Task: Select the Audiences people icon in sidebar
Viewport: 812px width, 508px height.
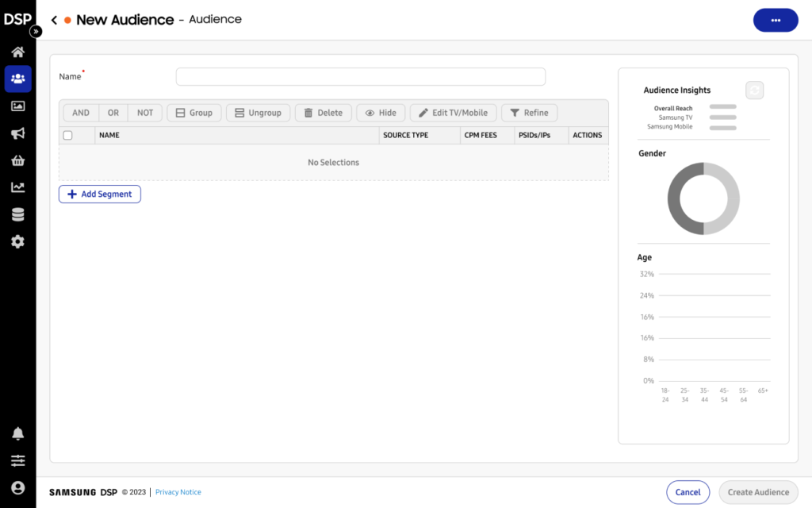Action: pyautogui.click(x=17, y=79)
